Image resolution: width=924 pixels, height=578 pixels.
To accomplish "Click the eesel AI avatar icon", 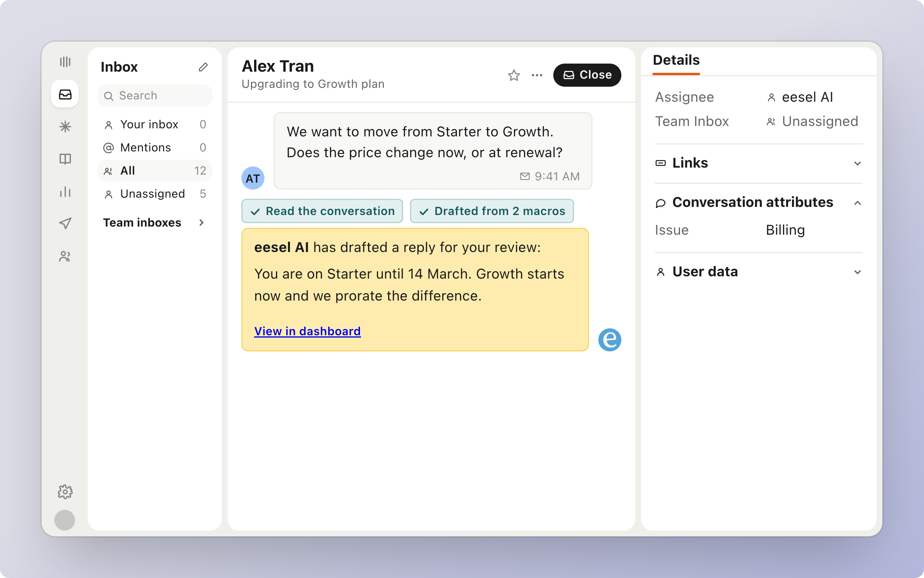I will [x=609, y=339].
